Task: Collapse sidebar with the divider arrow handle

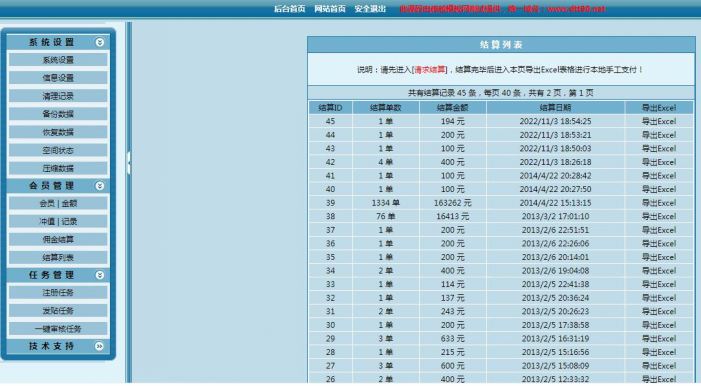Action: coord(129,163)
